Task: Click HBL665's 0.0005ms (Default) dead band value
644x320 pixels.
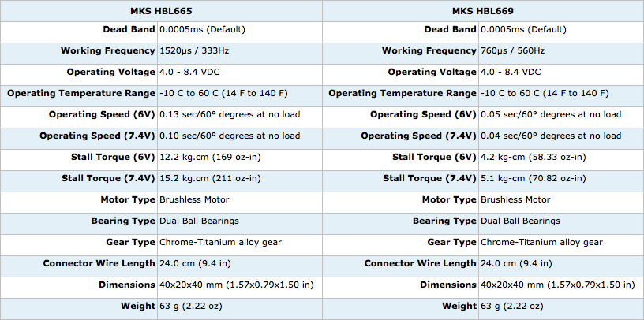Action: pos(202,29)
